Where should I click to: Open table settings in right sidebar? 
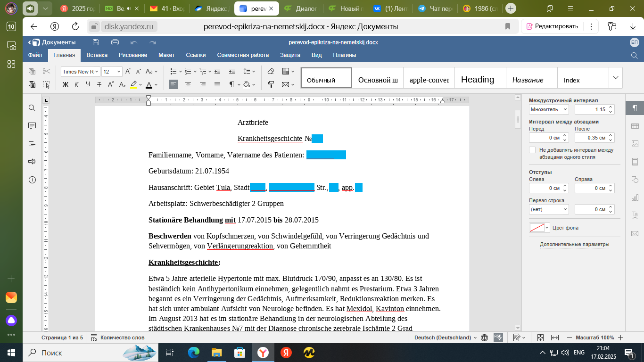pos(635,126)
